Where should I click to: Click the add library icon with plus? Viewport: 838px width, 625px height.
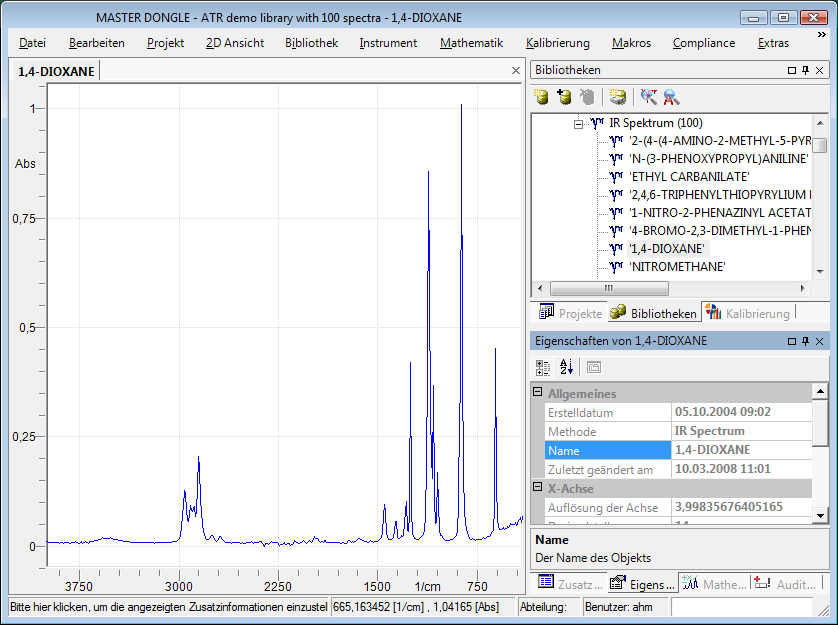564,97
